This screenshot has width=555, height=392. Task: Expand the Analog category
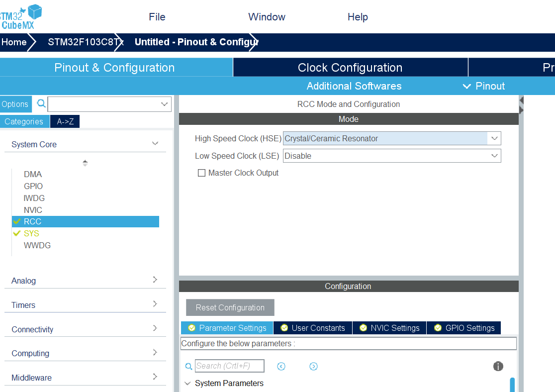tap(155, 280)
